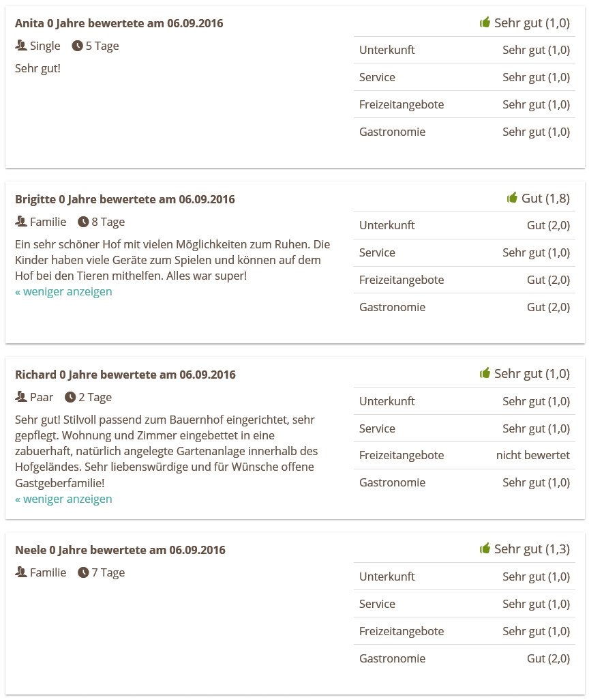The height and width of the screenshot is (700, 589).
Task: Click thumbs-up icon in Richard's overall rating
Action: point(485,373)
